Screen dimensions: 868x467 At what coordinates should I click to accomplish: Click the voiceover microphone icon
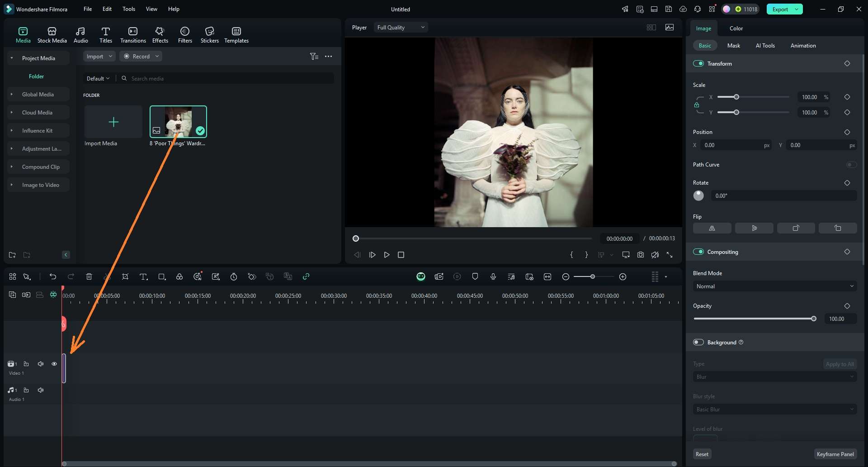coord(493,276)
